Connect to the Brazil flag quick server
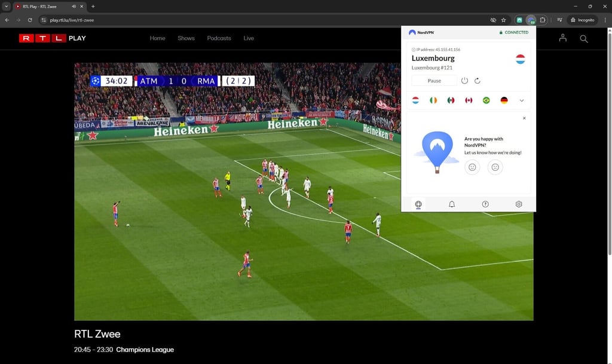 [x=486, y=100]
